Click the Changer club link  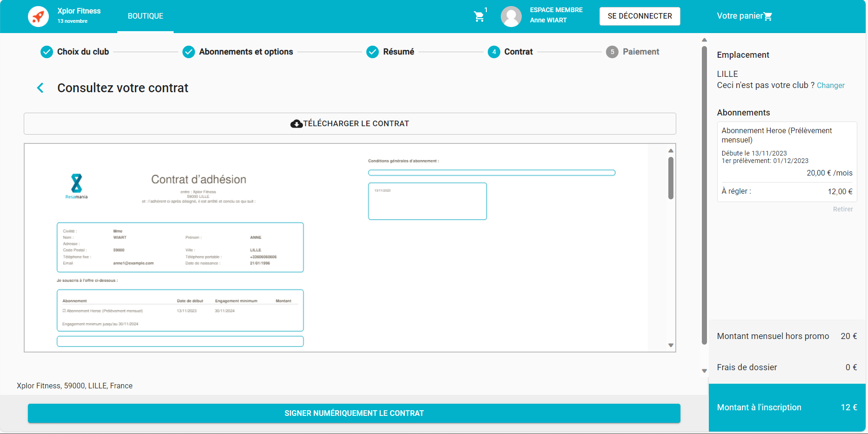[830, 86]
